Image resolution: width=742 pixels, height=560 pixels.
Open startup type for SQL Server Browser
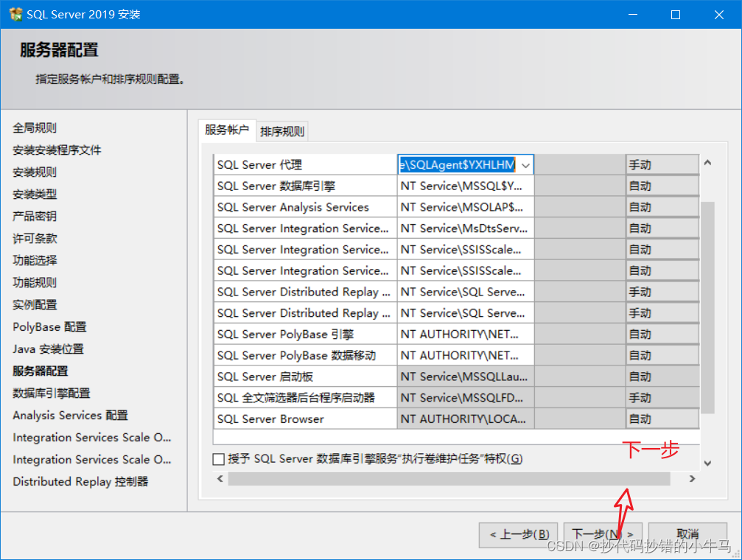pyautogui.click(x=662, y=419)
